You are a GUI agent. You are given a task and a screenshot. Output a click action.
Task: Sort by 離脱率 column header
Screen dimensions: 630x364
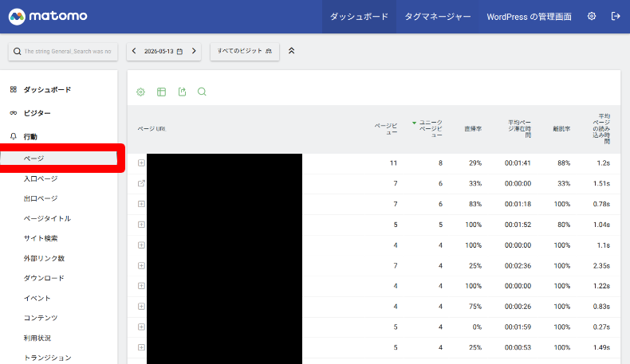pos(561,129)
